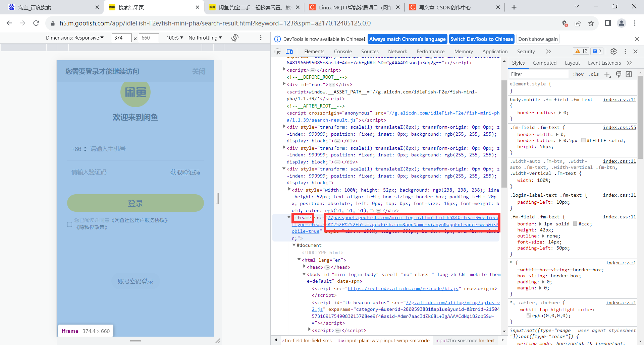Screen dimensions: 644x345
Task: Switch to the Console tab
Action: tap(343, 52)
